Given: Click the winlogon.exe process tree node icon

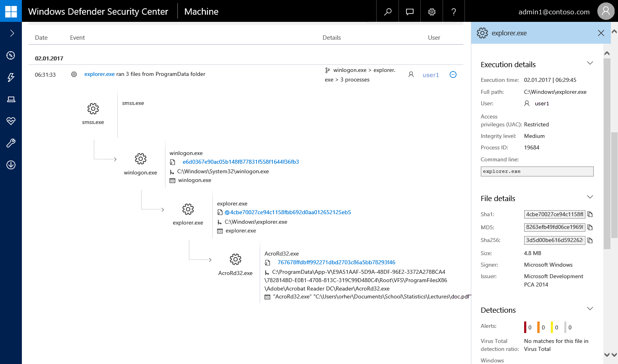Looking at the screenshot, I should point(140,159).
